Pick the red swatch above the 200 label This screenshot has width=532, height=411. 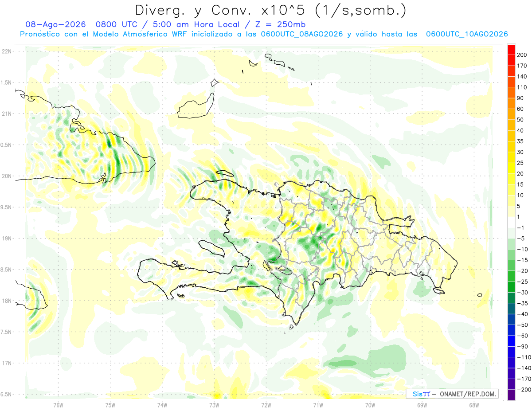512,50
